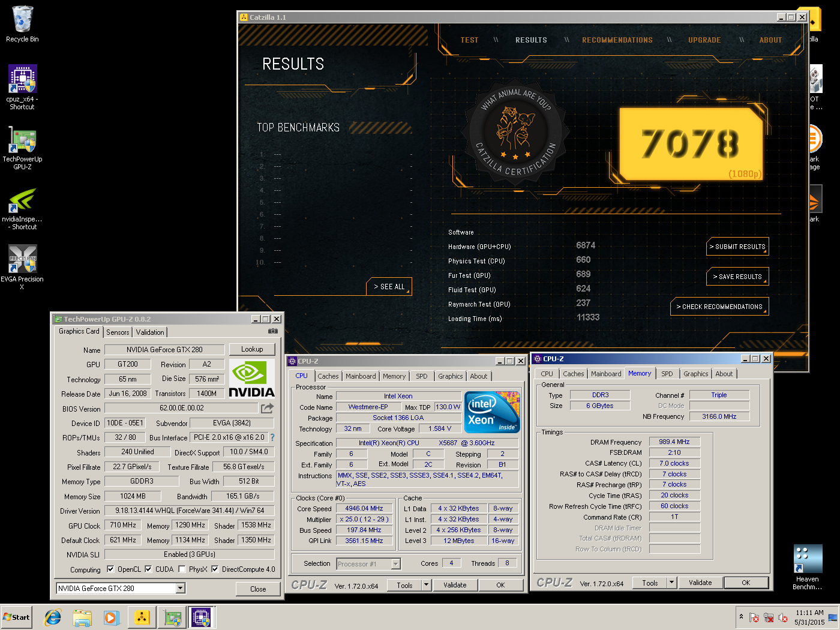Open nvidiaInspector shortcut icon
This screenshot has width=840, height=630.
click(22, 208)
